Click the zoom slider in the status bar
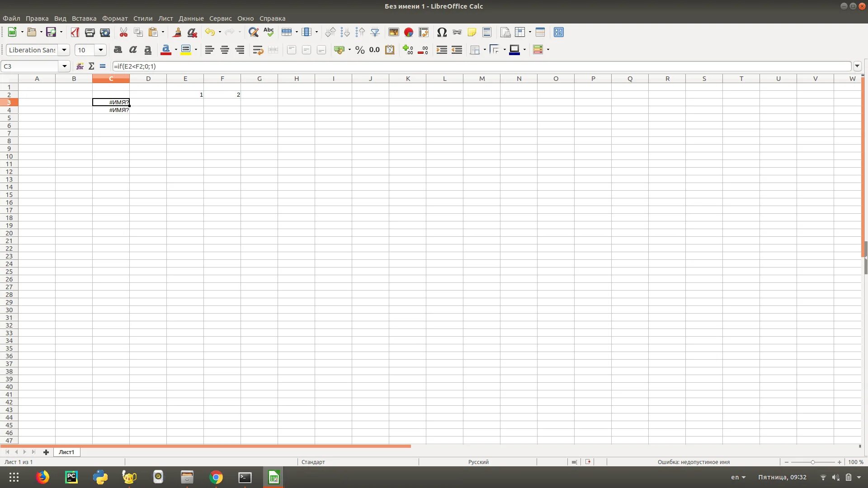 (x=812, y=462)
